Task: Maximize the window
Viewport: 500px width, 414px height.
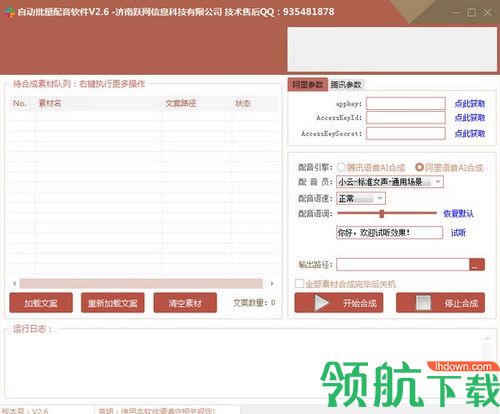Action: click(x=471, y=13)
